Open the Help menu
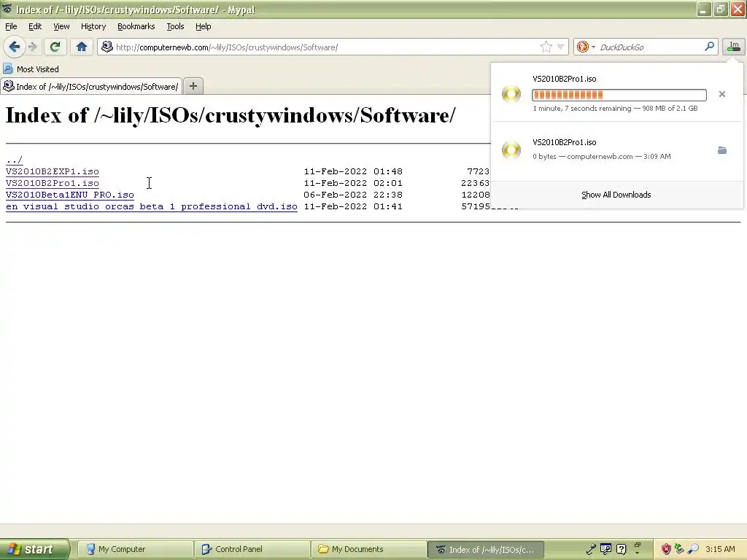Screen dimensions: 747x560 pyautogui.click(x=203, y=26)
